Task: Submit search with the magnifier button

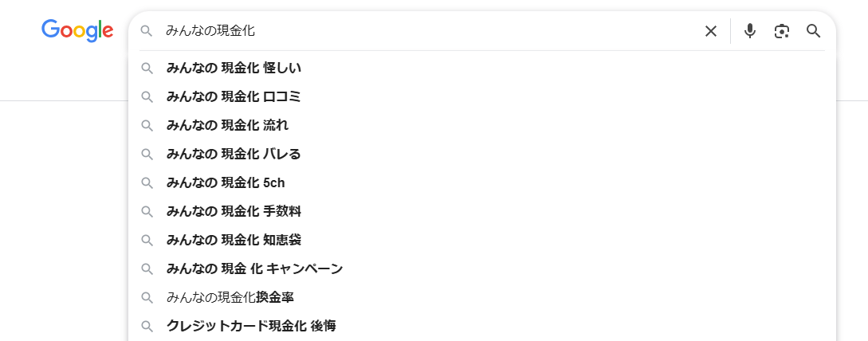Action: tap(813, 31)
